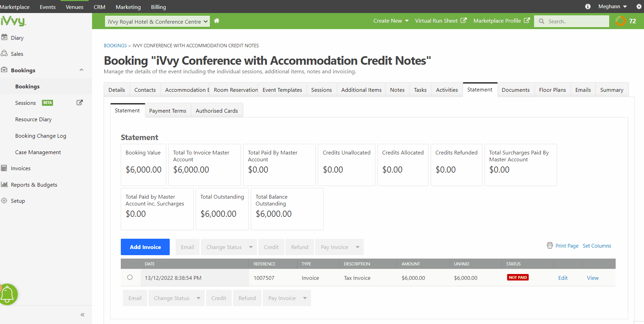This screenshot has width=644, height=324.
Task: Click the Print Page link
Action: (567, 246)
